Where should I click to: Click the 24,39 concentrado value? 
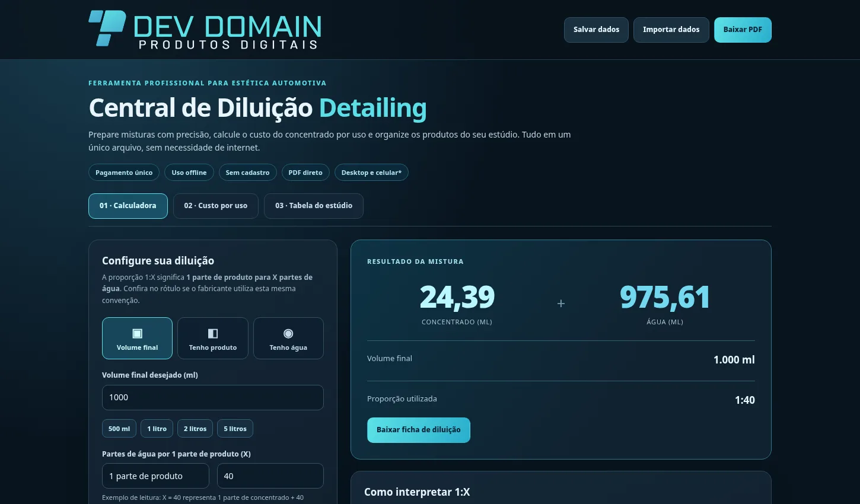pyautogui.click(x=457, y=298)
